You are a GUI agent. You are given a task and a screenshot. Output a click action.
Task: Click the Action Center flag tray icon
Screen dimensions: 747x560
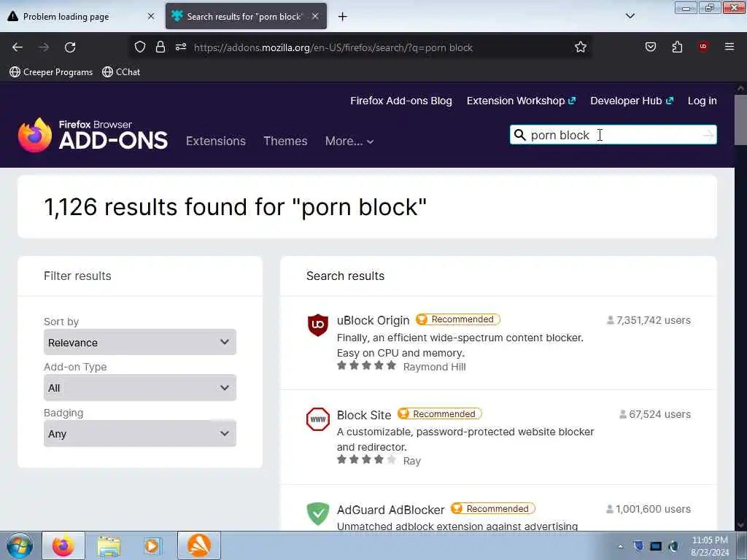point(638,546)
